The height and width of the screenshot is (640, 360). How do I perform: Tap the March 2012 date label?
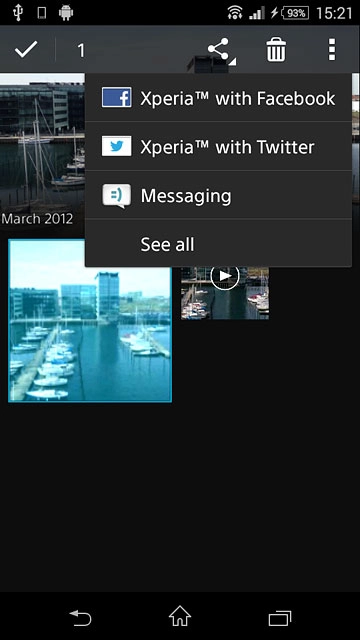[37, 218]
